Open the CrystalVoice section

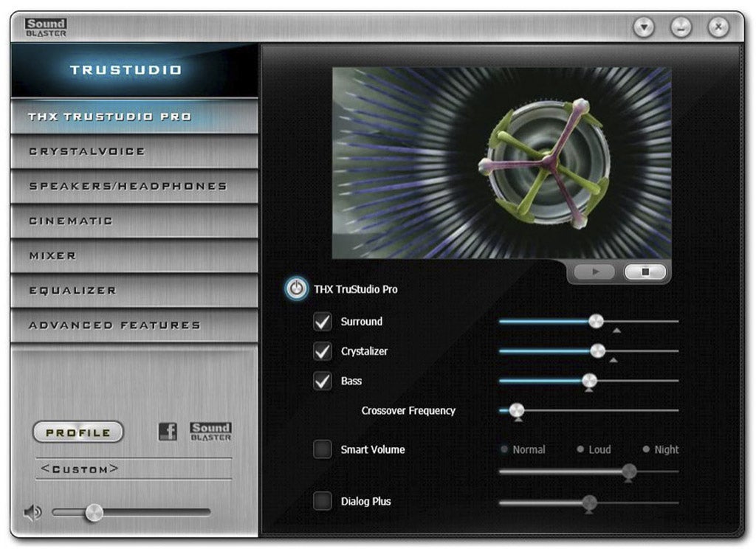tap(134, 151)
